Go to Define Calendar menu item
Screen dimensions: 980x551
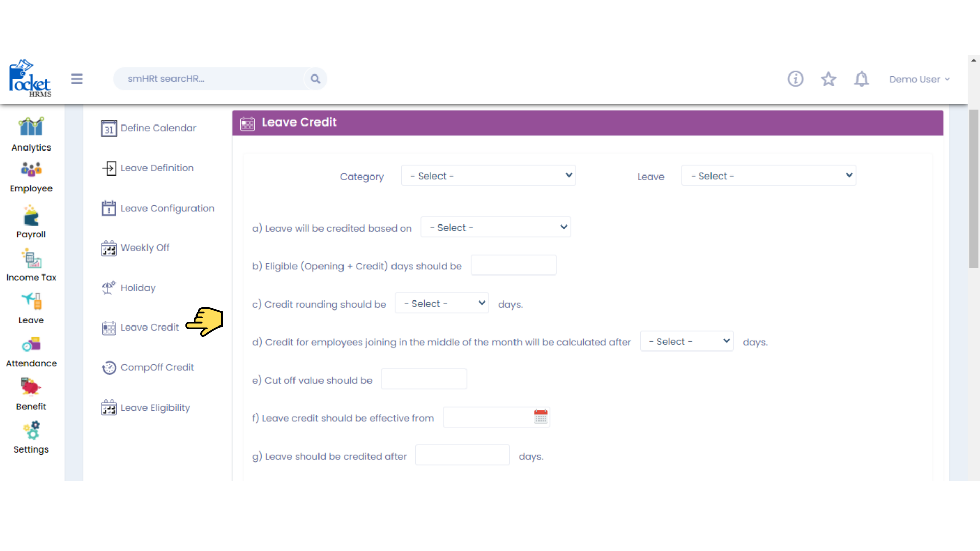pos(158,128)
